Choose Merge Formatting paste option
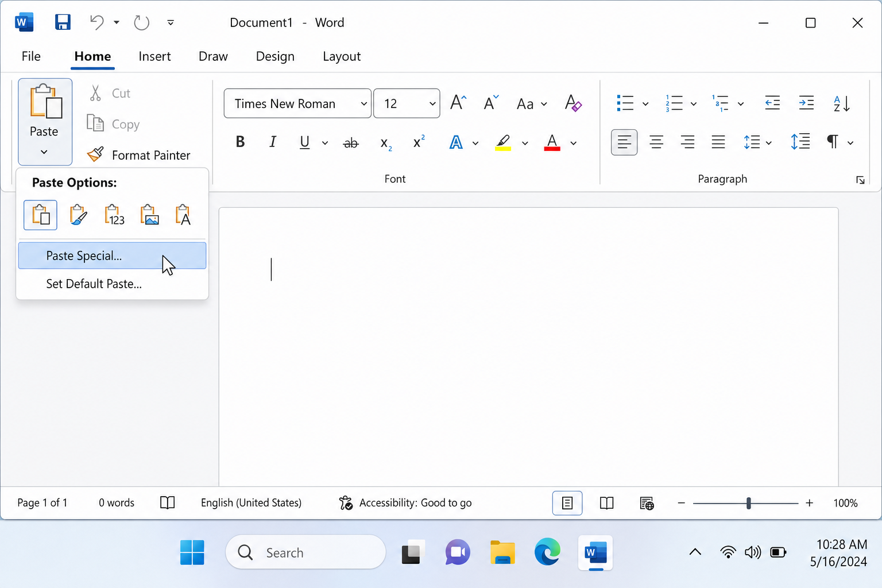Image resolution: width=882 pixels, height=588 pixels. 78,215
